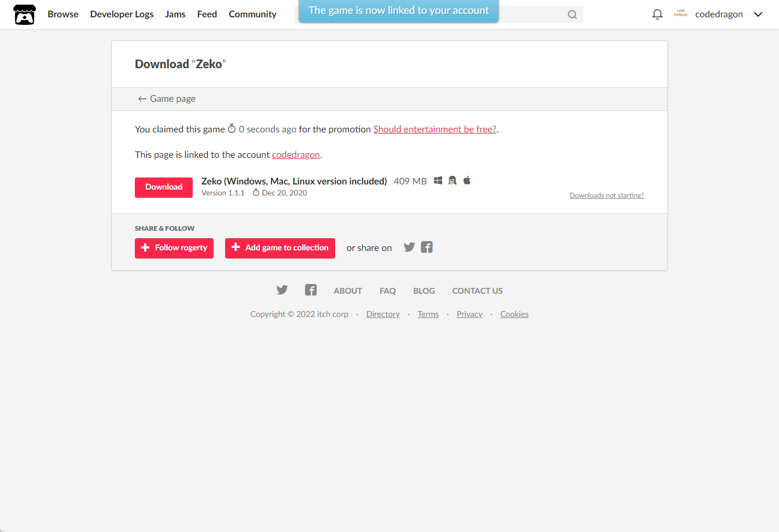Open the Terms link

(x=428, y=314)
